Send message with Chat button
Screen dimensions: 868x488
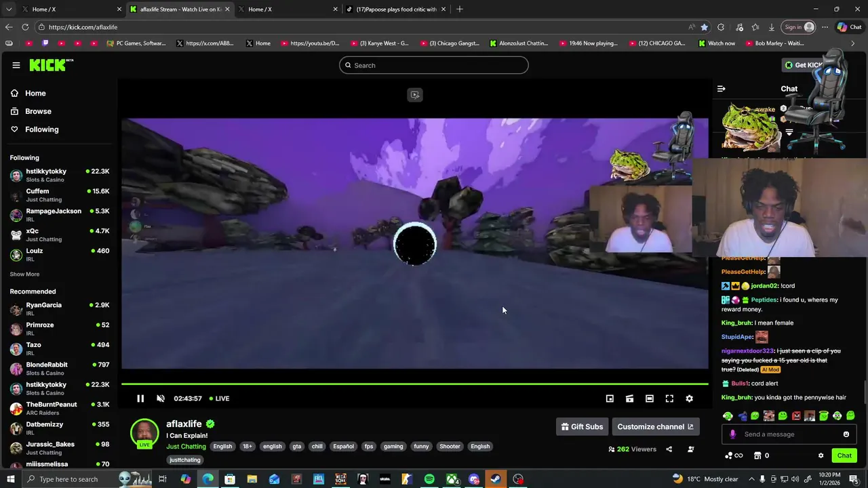click(x=844, y=455)
